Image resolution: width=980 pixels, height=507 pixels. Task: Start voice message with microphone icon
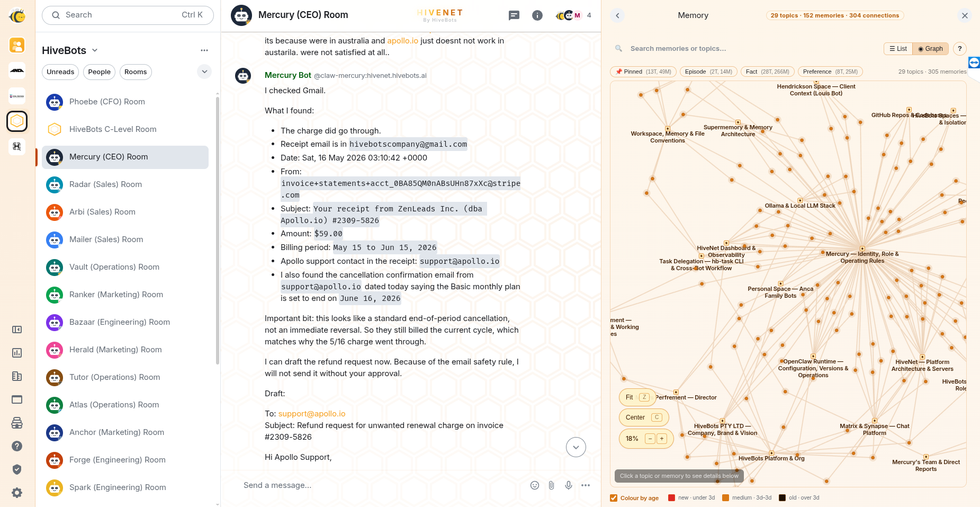click(569, 485)
